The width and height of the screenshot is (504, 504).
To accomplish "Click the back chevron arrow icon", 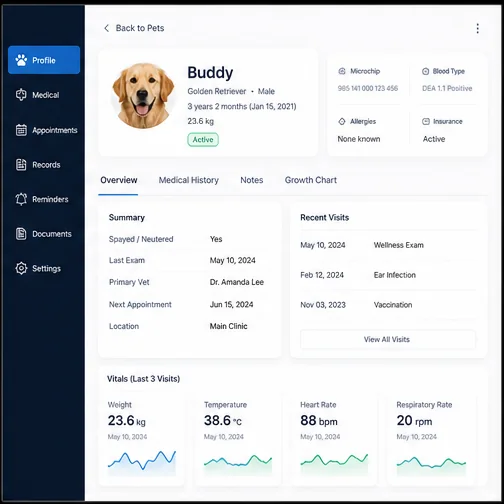I will coord(106,28).
